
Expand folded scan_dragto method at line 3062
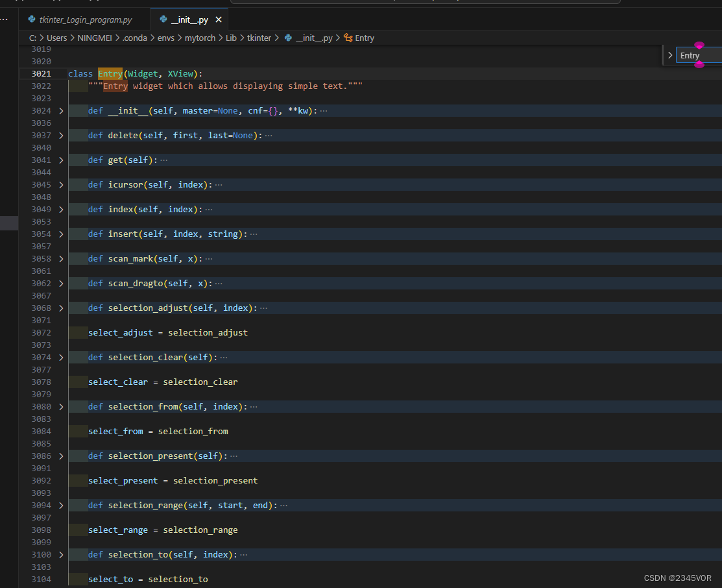pyautogui.click(x=61, y=284)
